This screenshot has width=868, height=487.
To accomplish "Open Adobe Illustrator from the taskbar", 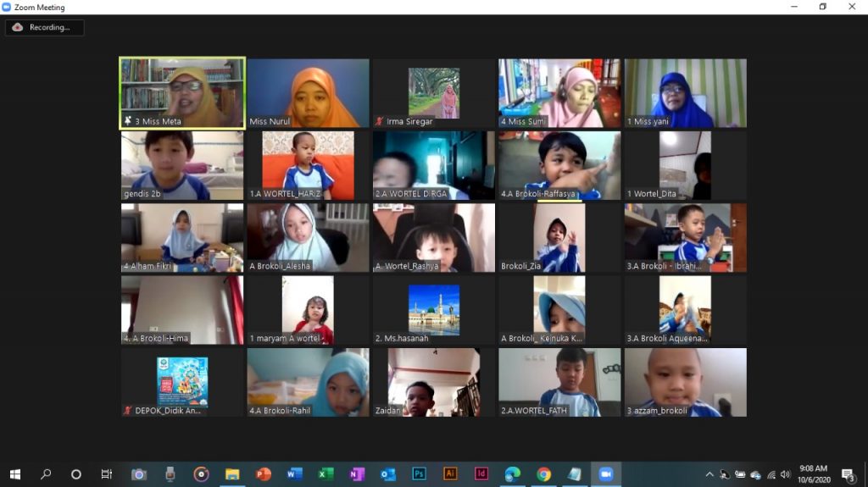I will [450, 474].
